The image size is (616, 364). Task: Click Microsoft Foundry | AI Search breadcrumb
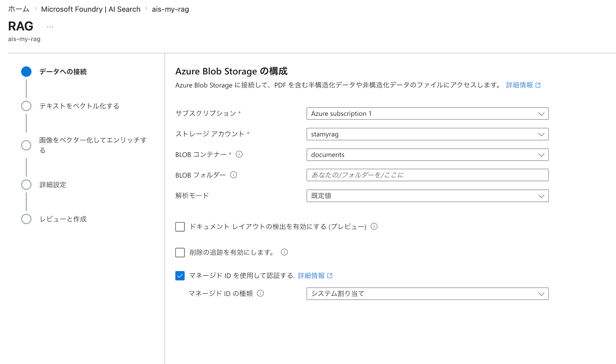coord(91,9)
